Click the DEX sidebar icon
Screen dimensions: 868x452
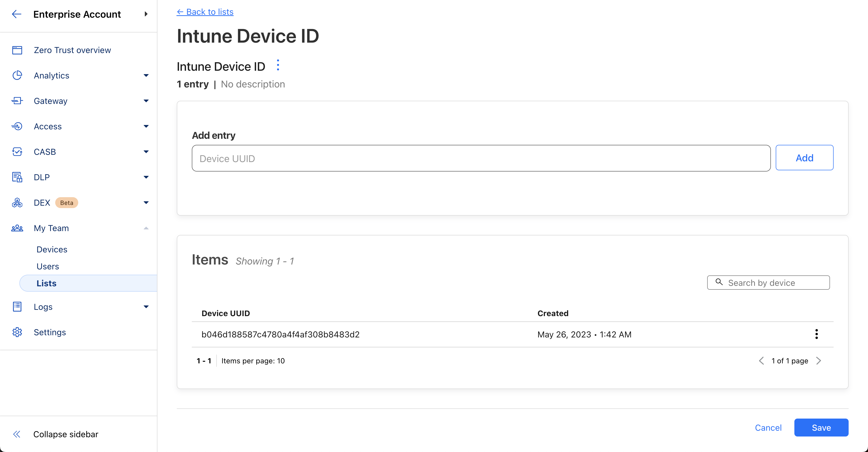[x=17, y=203]
